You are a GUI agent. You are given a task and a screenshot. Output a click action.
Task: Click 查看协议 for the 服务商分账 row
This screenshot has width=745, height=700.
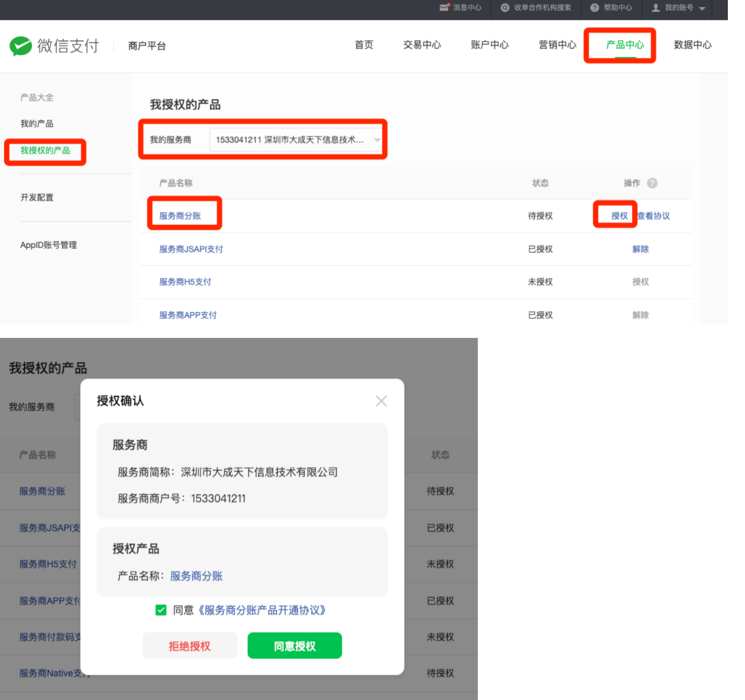[x=654, y=216]
